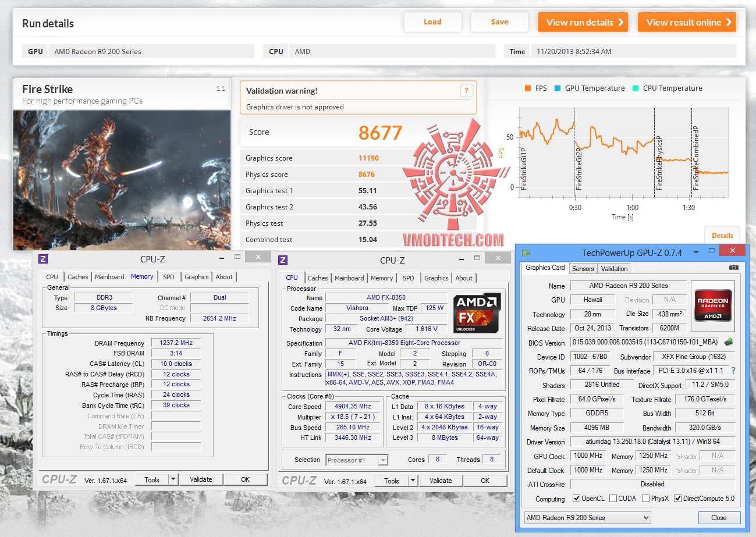Minimize the CPU-Z processor window

point(460,258)
